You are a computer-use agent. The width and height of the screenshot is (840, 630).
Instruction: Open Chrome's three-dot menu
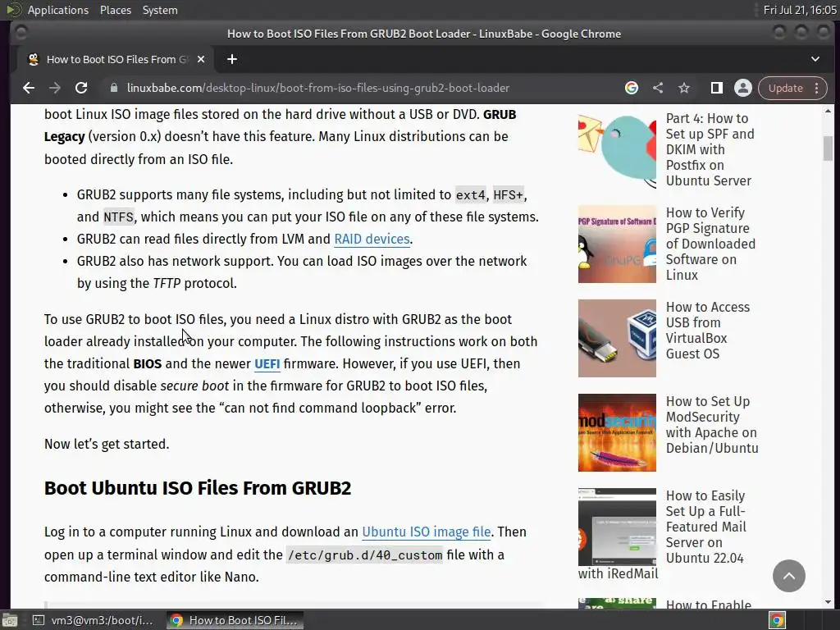(x=817, y=88)
